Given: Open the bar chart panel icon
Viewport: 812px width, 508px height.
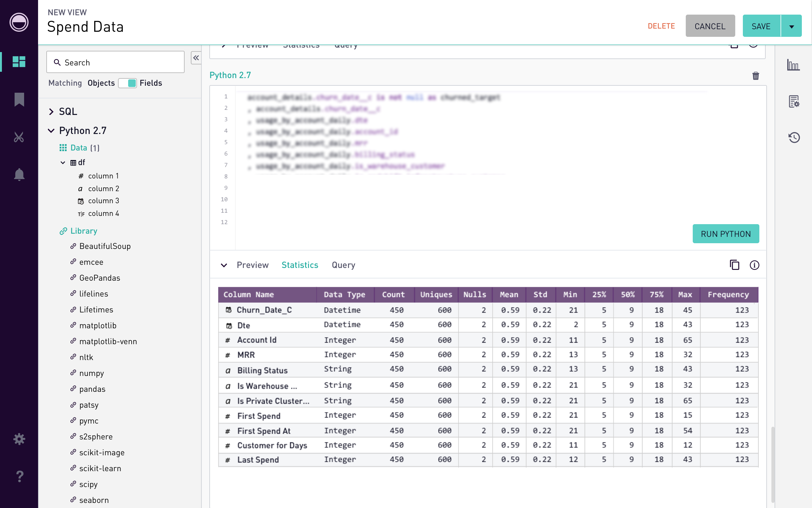Looking at the screenshot, I should (x=793, y=65).
